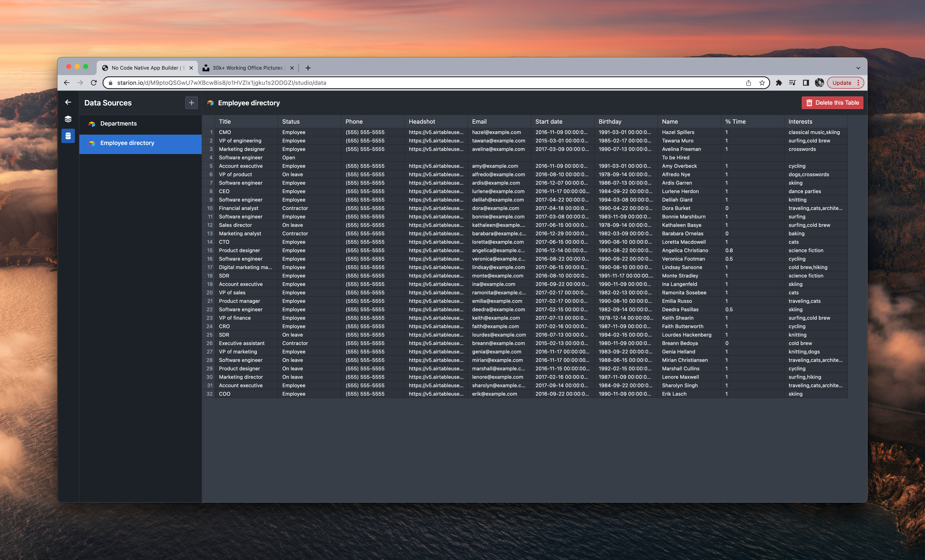The height and width of the screenshot is (560, 925).
Task: Select the database icon in the sidebar
Action: click(68, 136)
